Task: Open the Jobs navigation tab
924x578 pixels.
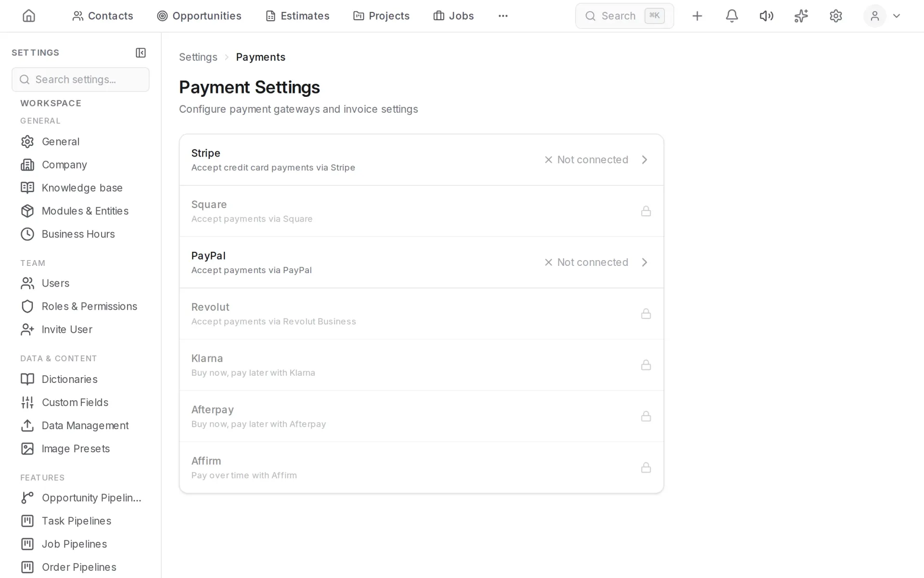Action: (x=453, y=16)
